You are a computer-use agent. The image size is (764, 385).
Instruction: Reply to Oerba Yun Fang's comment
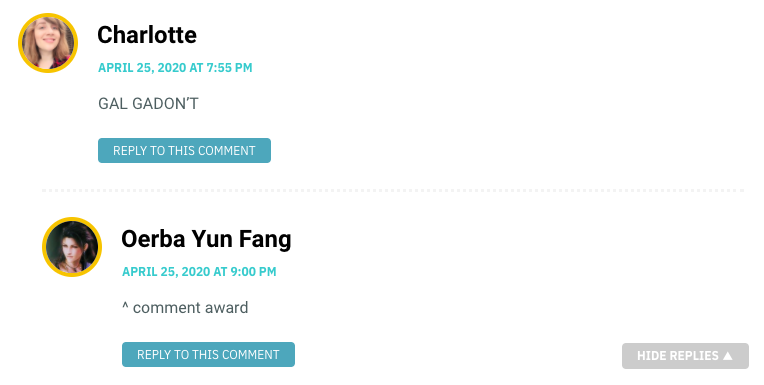click(x=208, y=354)
